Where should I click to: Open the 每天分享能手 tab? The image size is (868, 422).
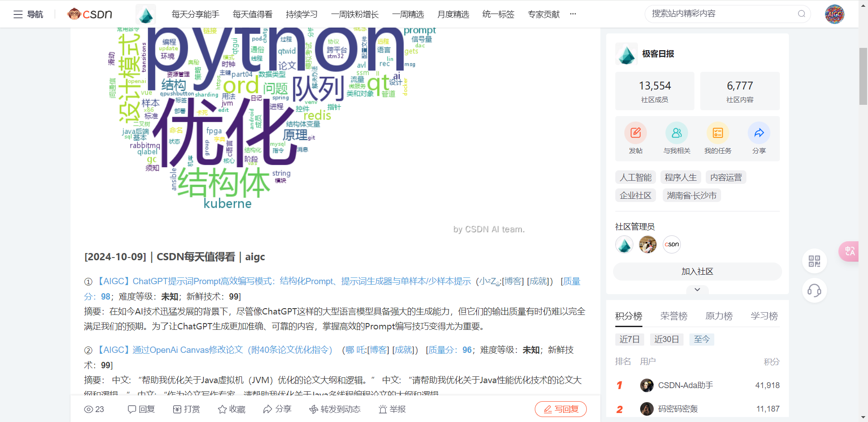[195, 14]
